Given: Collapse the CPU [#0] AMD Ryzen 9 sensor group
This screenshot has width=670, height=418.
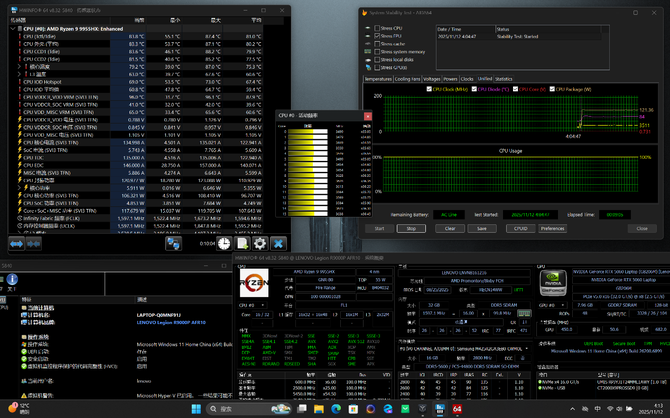Looking at the screenshot, I should (x=13, y=29).
